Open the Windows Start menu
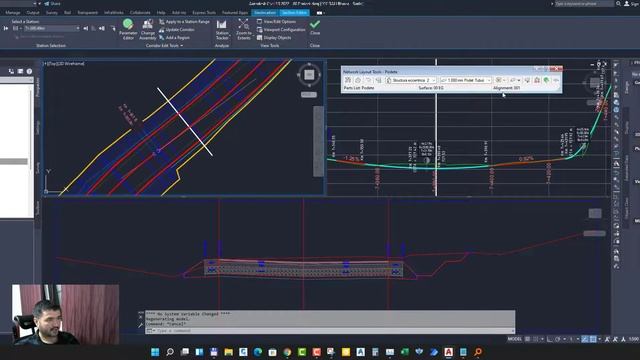Image resolution: width=640 pixels, height=360 pixels. pyautogui.click(x=155, y=352)
